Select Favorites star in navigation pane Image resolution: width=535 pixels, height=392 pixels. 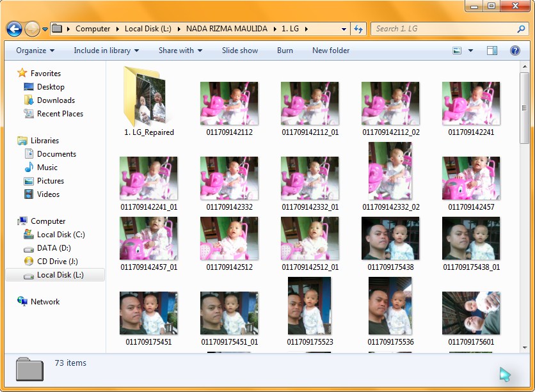tap(22, 73)
